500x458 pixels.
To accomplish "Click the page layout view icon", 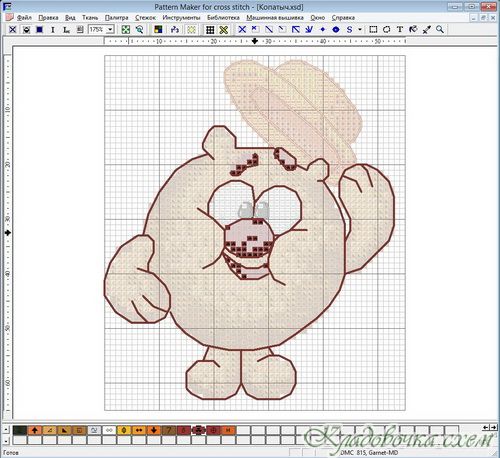I will [x=80, y=30].
